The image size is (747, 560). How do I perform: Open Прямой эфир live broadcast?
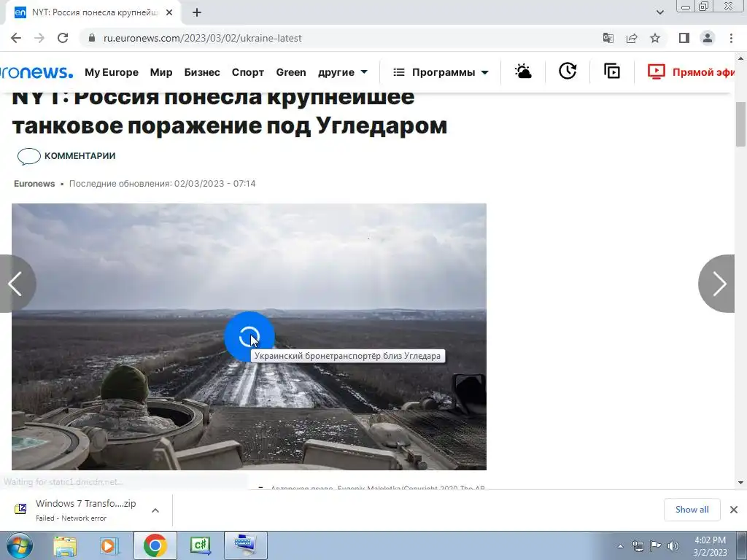coord(692,72)
